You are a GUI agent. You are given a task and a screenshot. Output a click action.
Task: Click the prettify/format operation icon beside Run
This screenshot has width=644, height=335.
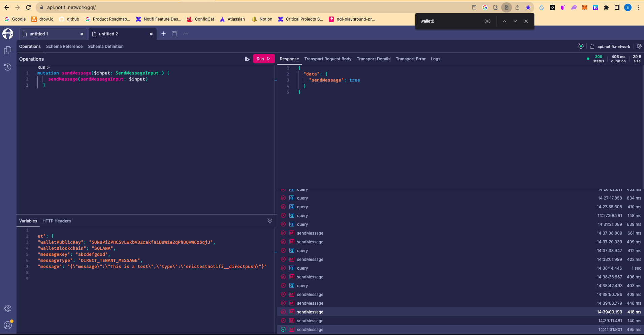point(247,59)
